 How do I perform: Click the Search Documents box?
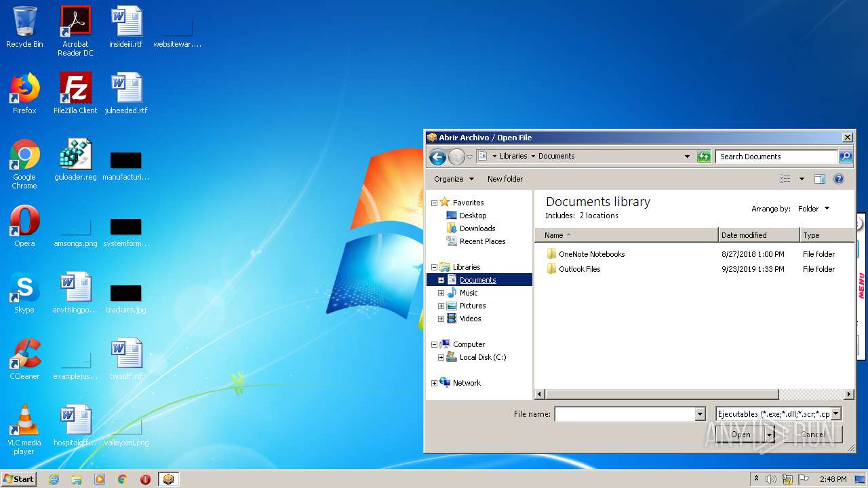point(776,157)
